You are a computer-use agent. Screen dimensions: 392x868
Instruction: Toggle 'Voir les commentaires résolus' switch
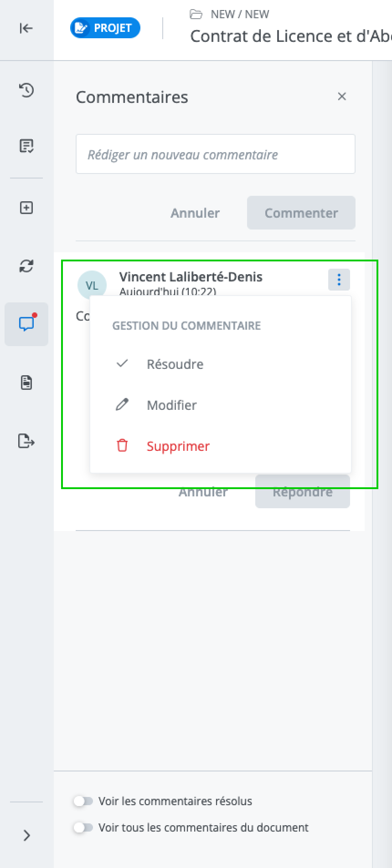(83, 801)
